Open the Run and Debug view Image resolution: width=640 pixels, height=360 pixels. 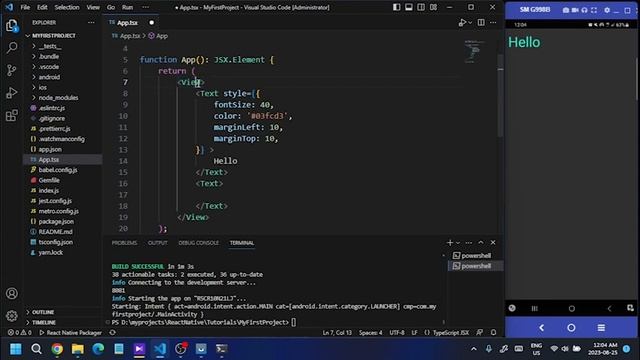pyautogui.click(x=12, y=93)
